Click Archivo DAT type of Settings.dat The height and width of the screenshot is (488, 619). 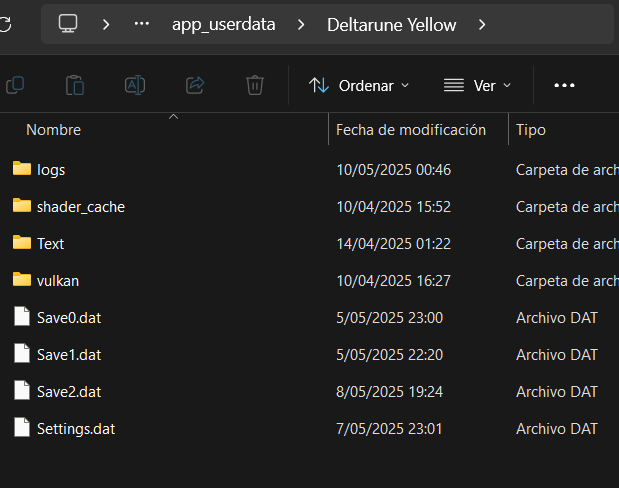point(557,429)
